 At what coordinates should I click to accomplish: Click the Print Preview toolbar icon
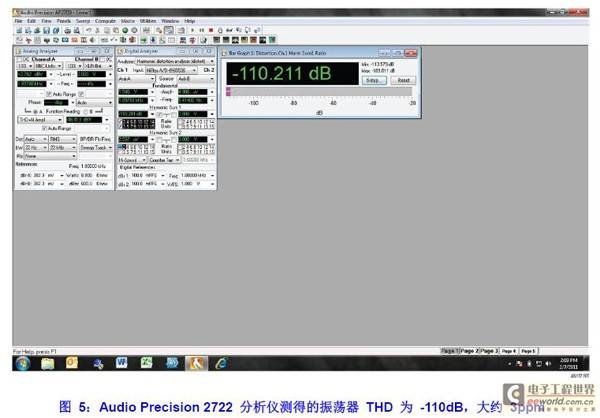77,30
